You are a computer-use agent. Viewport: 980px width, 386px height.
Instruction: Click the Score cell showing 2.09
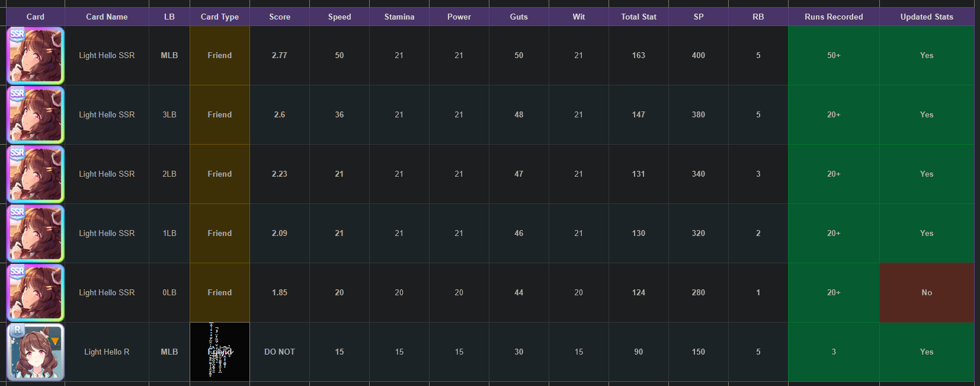tap(280, 233)
